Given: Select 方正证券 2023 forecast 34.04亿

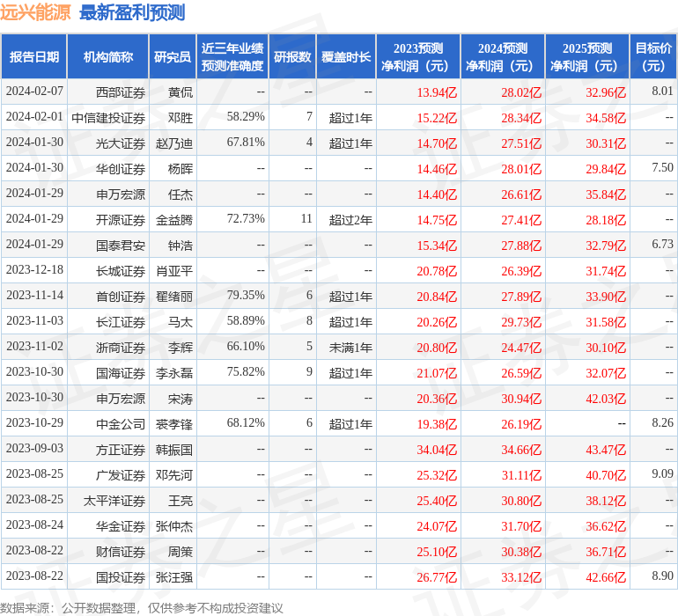Looking at the screenshot, I should [437, 450].
